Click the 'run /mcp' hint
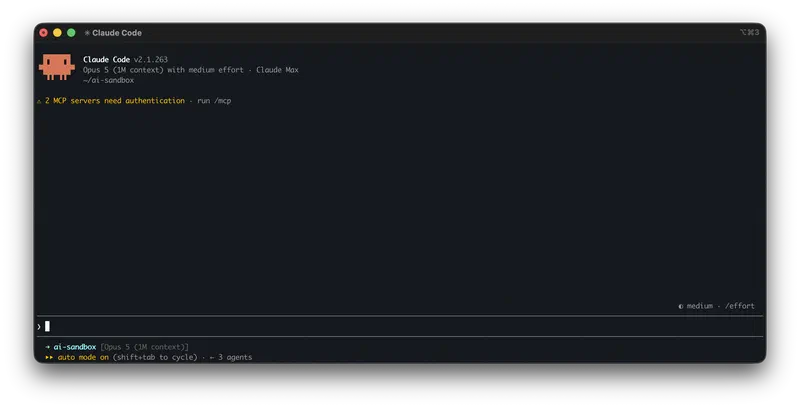800x408 pixels. pyautogui.click(x=214, y=101)
